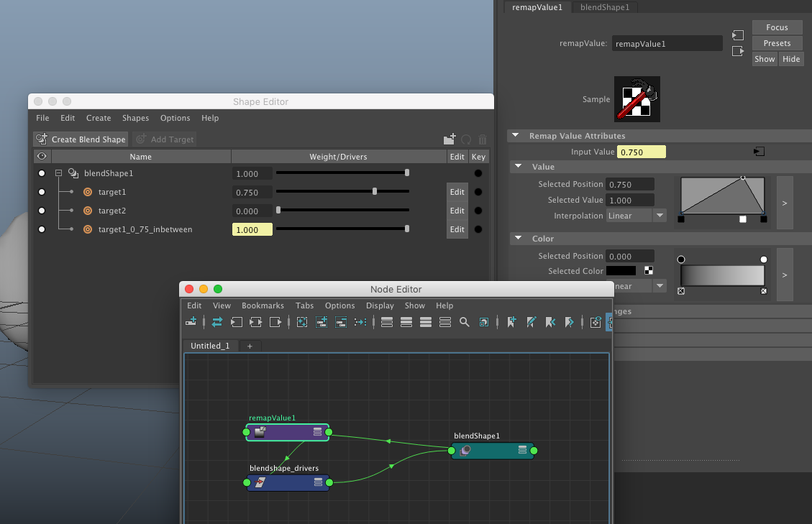Image resolution: width=812 pixels, height=524 pixels.
Task: Click the create bookmark icon in Node Editor
Action: pos(511,323)
